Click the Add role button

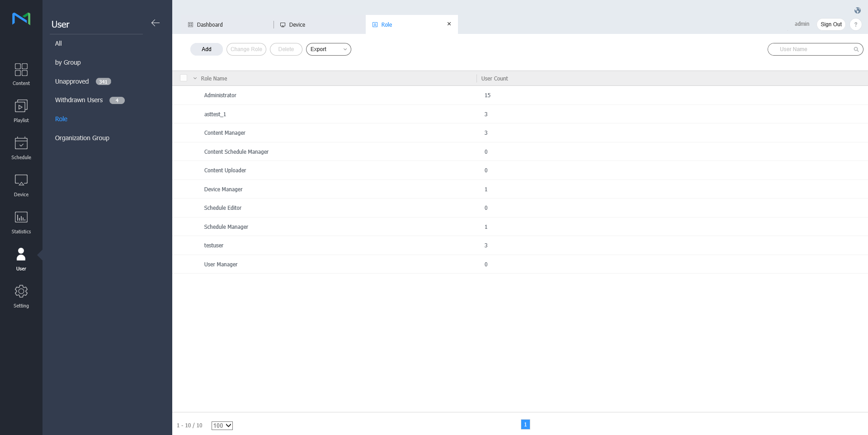coord(207,49)
